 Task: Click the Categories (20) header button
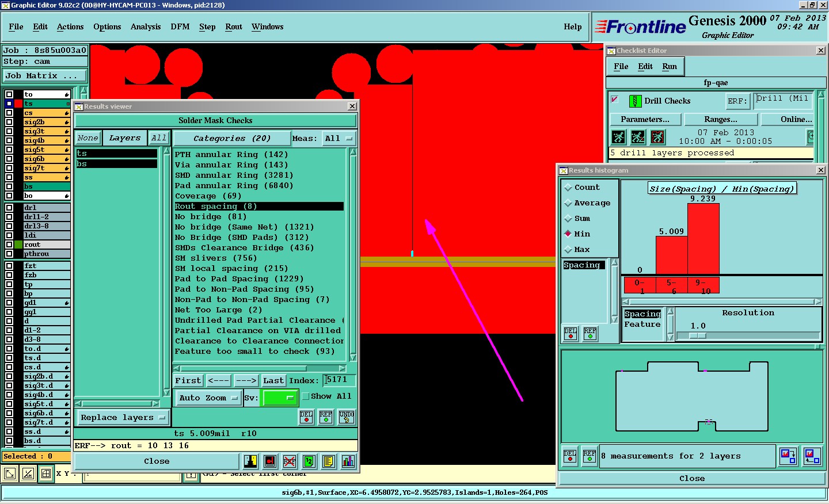coord(231,139)
